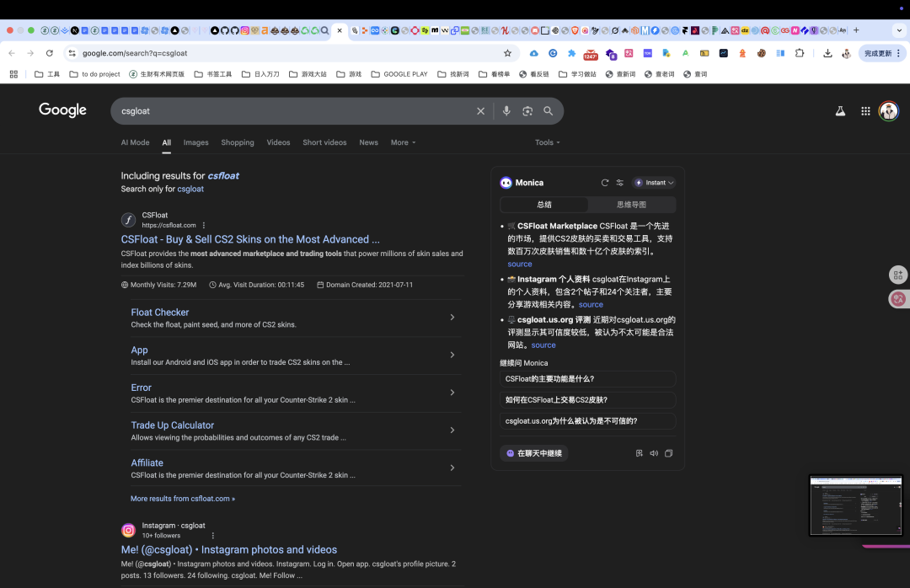Focus the Google search input field
This screenshot has width=910, height=588.
pos(293,111)
